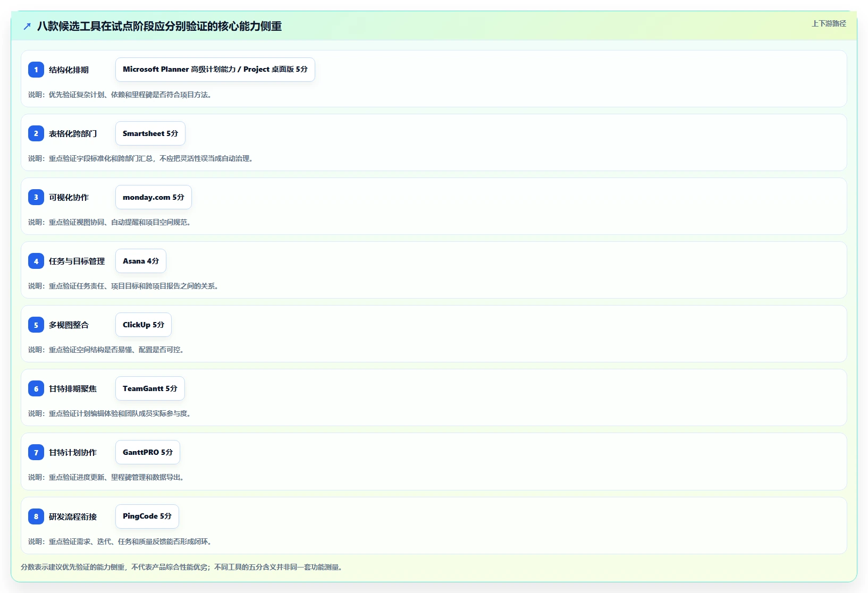Click number badge 6 for 甘特排期聚焦
Viewport: 868px width, 593px height.
pos(36,388)
